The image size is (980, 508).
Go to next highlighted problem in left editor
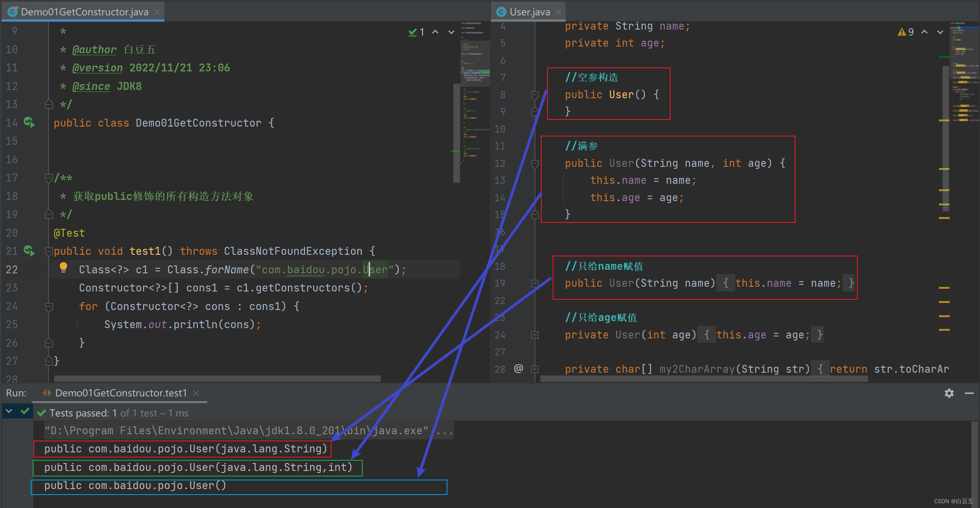point(451,32)
